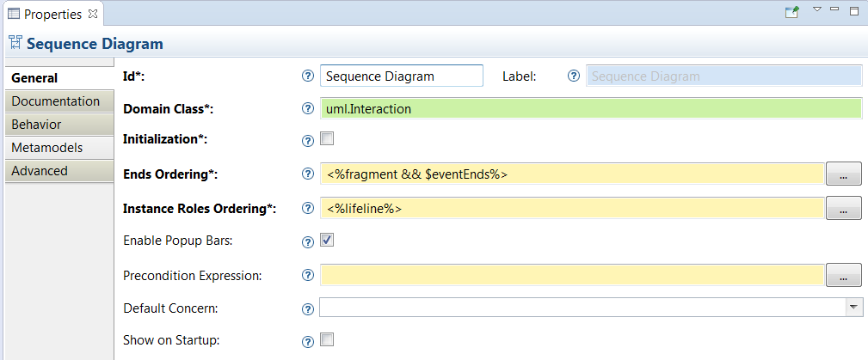
Task: Open expression editor for Ends Ordering
Action: pyautogui.click(x=843, y=174)
